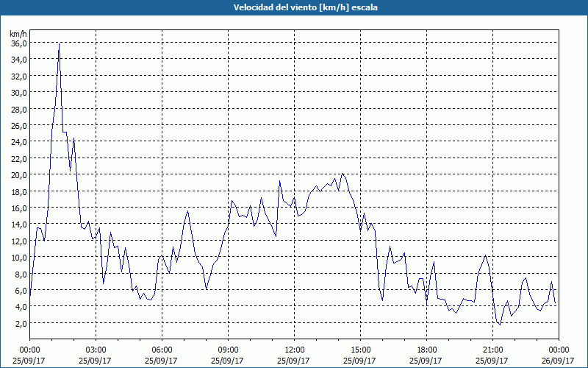Click the 6,0 y-axis value
The image size is (588, 368).
coord(21,290)
